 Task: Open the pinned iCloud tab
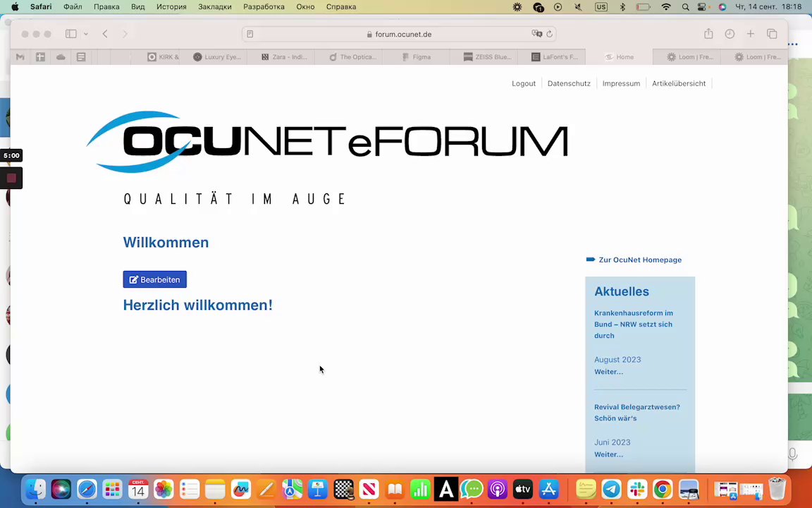(x=61, y=57)
